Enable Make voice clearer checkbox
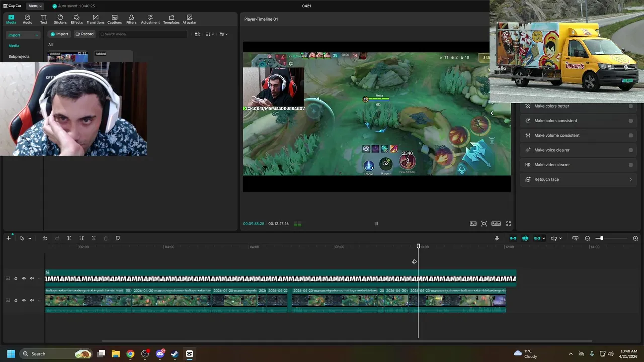The width and height of the screenshot is (644, 362). (631, 150)
